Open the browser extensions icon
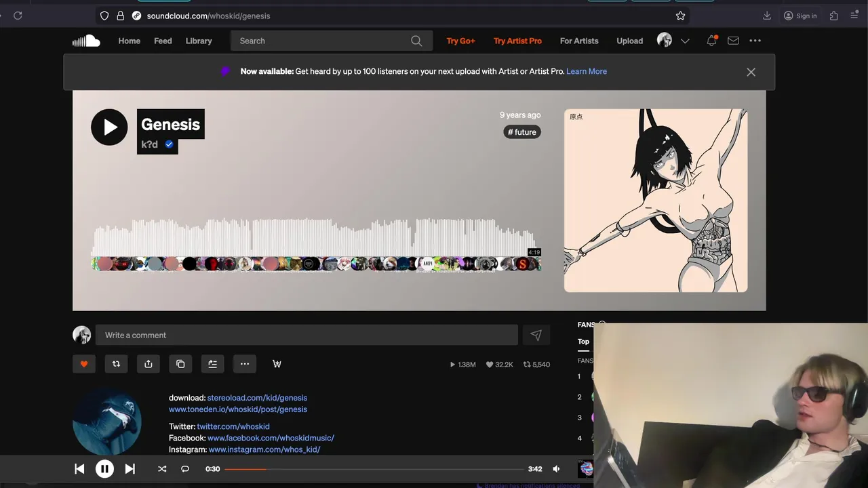Screen dimensions: 868x488 coord(834,16)
